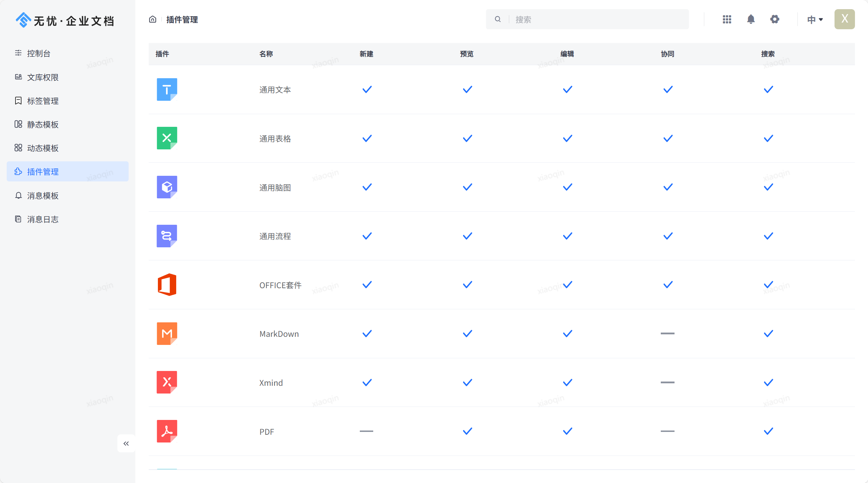Click 插件管理 breadcrumb title
The height and width of the screenshot is (483, 868).
[182, 20]
